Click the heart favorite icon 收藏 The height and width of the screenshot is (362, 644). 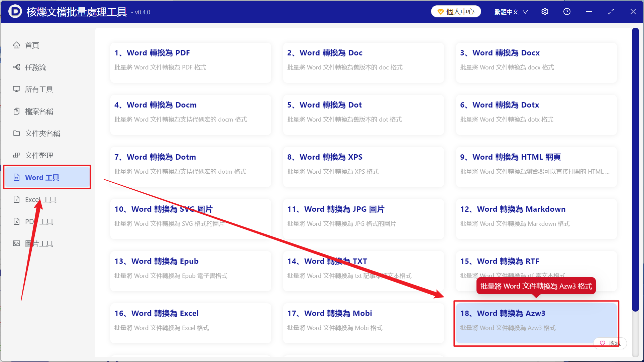[603, 343]
